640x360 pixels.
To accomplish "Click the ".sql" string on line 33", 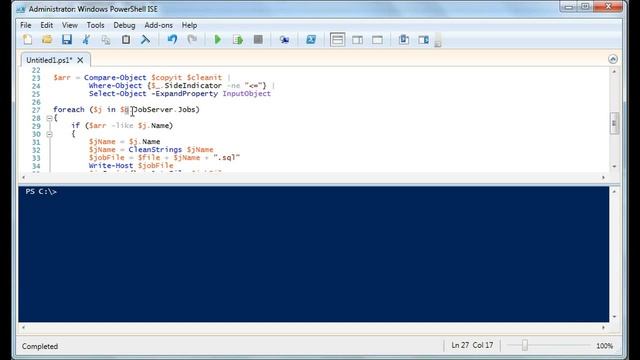I will [x=227, y=158].
